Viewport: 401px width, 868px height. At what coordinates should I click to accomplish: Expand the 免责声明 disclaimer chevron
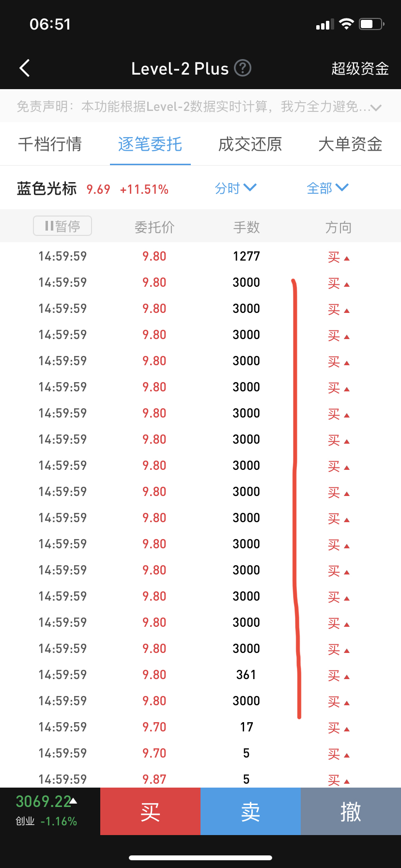(376, 108)
